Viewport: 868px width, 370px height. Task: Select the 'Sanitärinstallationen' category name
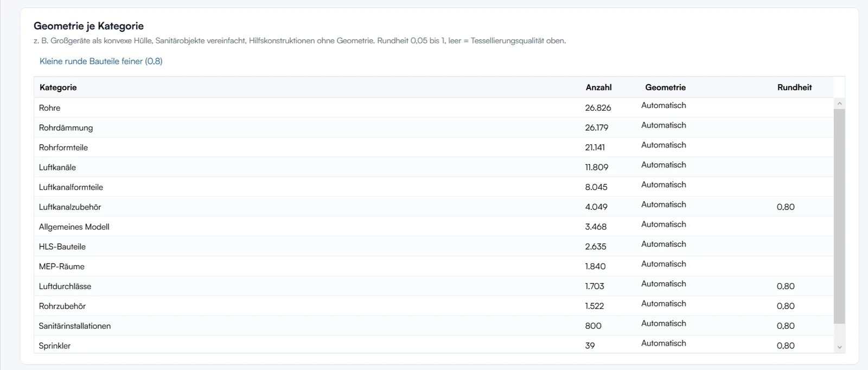click(x=74, y=326)
